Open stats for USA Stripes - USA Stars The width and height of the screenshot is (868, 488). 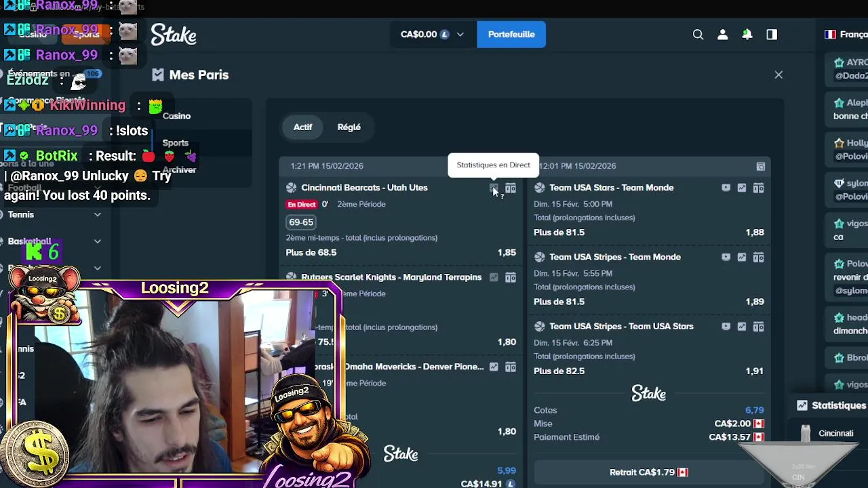pyautogui.click(x=742, y=326)
